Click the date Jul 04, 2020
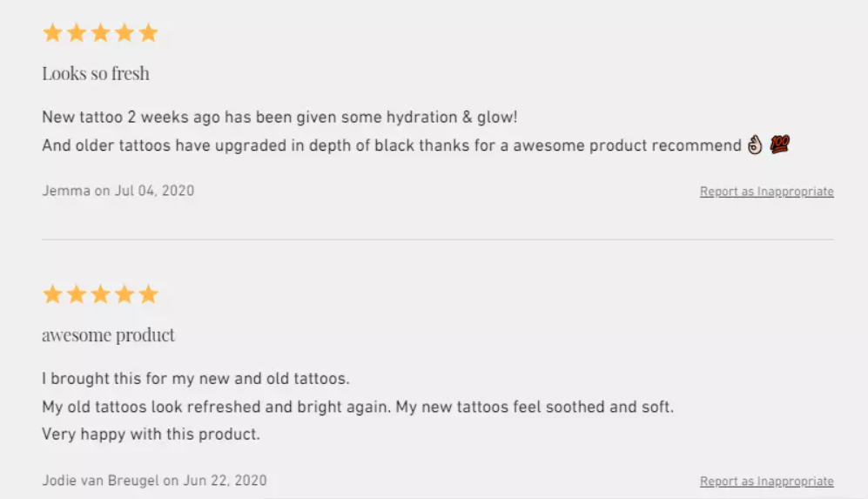The width and height of the screenshot is (868, 499). [x=154, y=191]
